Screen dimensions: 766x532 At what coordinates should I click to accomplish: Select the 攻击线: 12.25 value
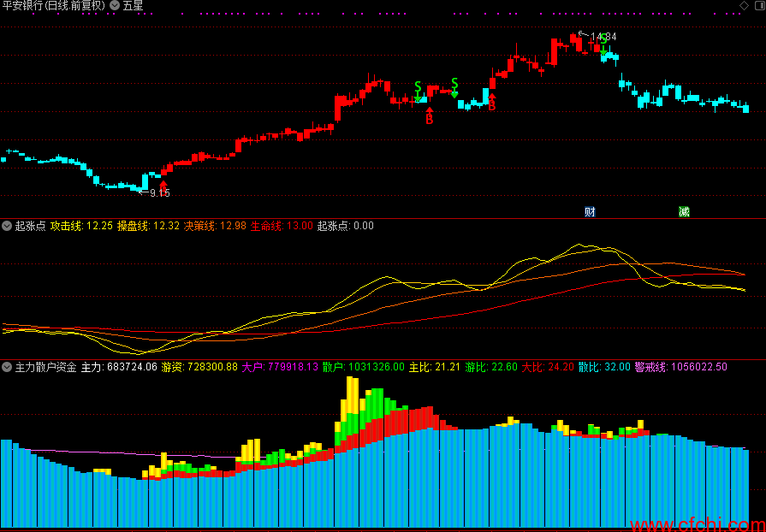point(81,226)
